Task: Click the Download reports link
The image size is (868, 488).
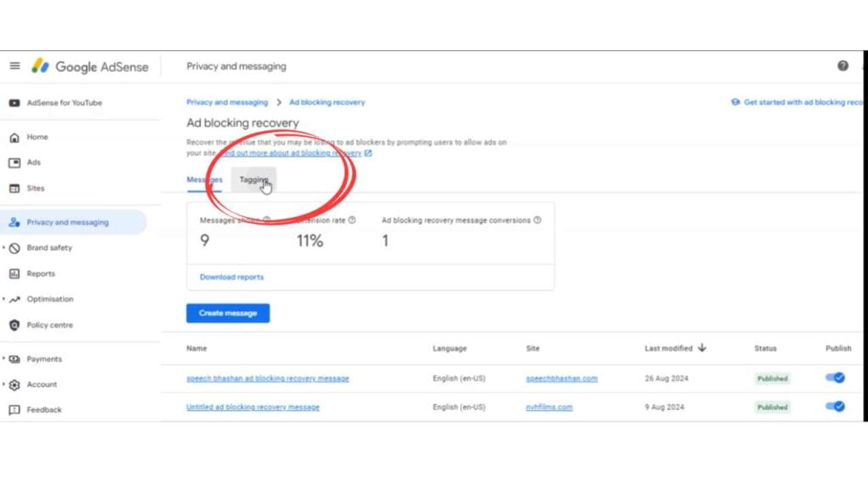Action: tap(231, 277)
